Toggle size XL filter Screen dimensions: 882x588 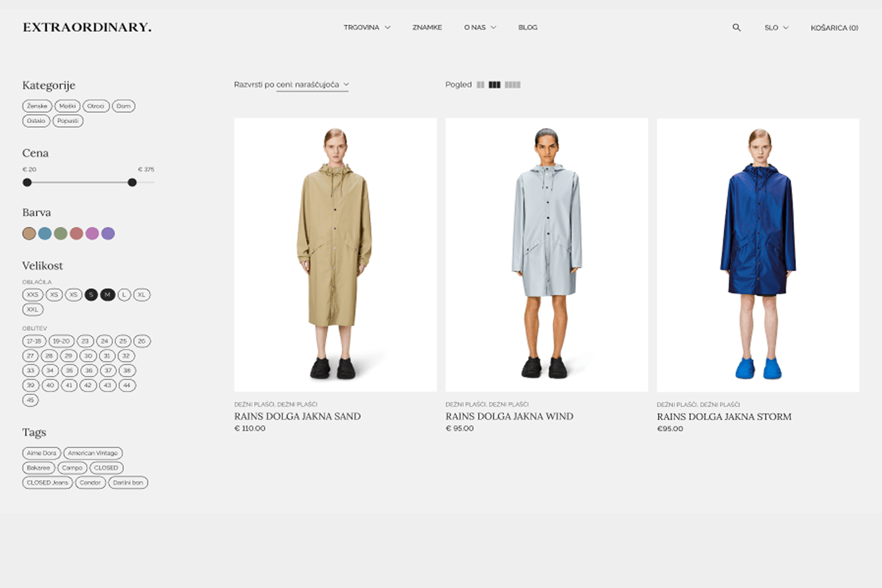(141, 295)
